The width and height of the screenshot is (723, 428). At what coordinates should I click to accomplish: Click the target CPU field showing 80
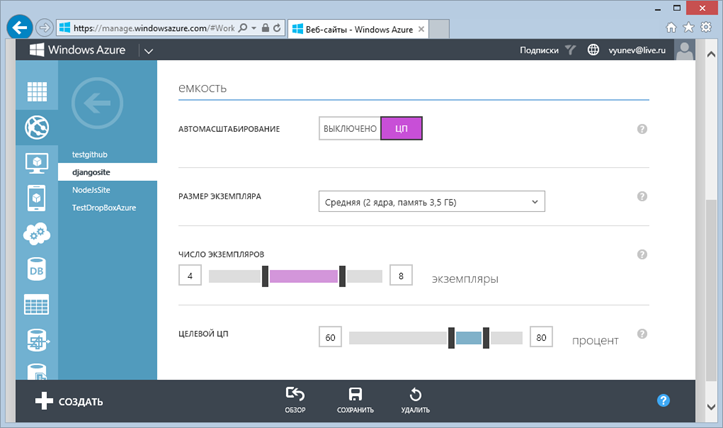[x=541, y=337]
